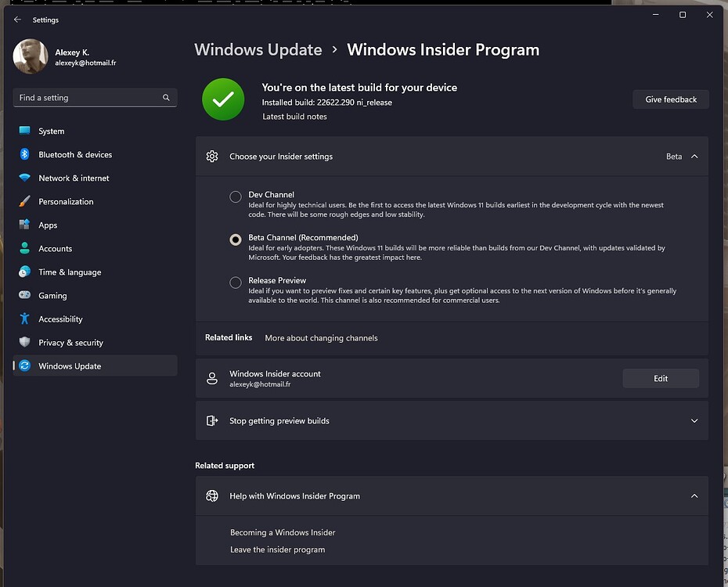Click the Give feedback button

670,99
